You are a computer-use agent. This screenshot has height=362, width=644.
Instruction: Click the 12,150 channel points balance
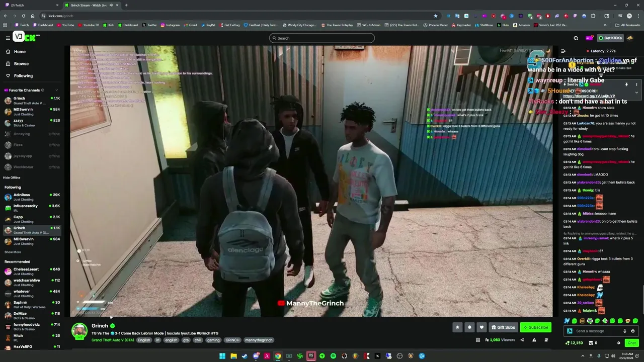click(x=574, y=343)
